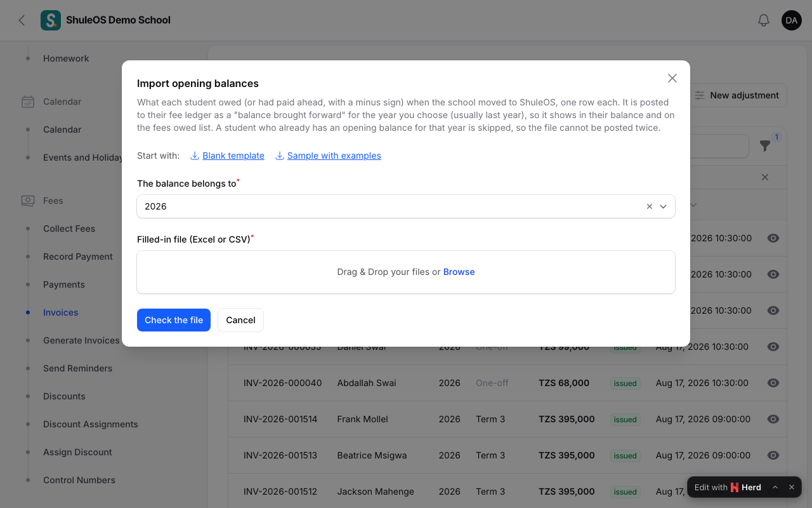This screenshot has height=508, width=812.
Task: Expand the balance year dropdown chevron
Action: coord(664,206)
